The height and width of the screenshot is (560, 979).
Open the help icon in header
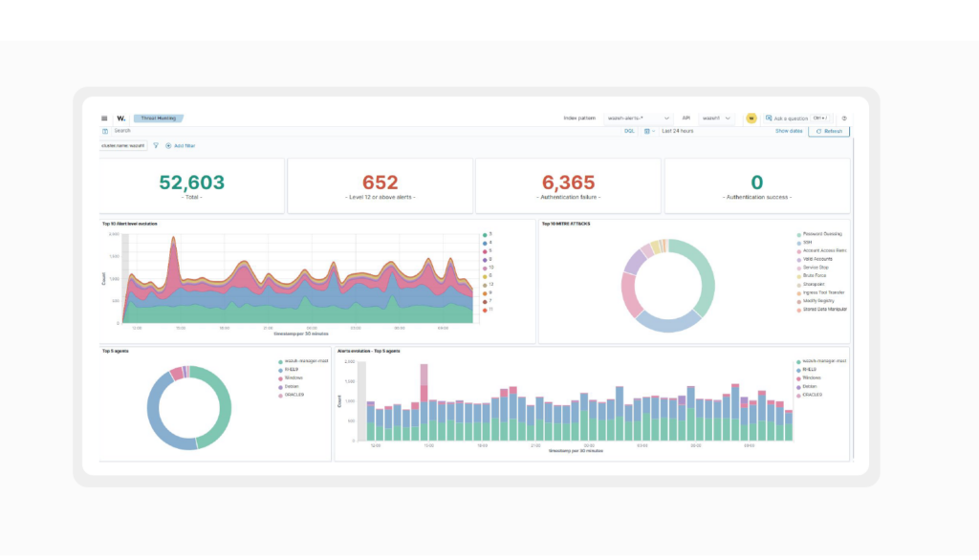[x=844, y=118]
